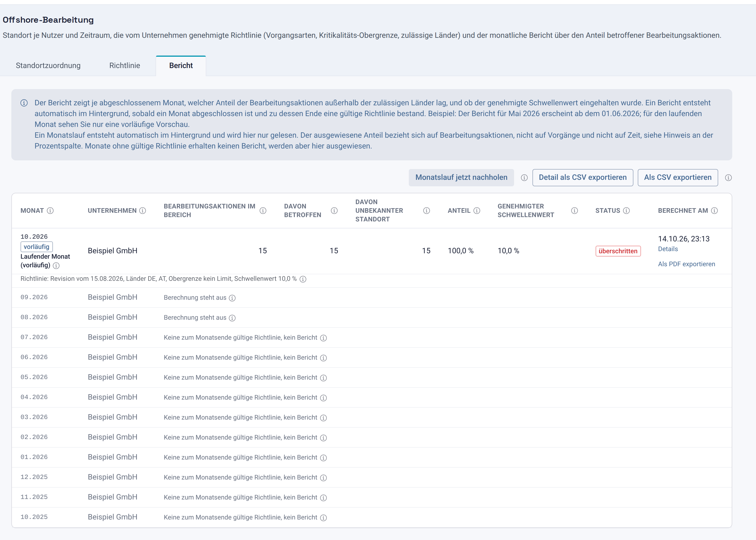
Task: Click the vorläufig badge under 10.2026
Action: [x=36, y=247]
